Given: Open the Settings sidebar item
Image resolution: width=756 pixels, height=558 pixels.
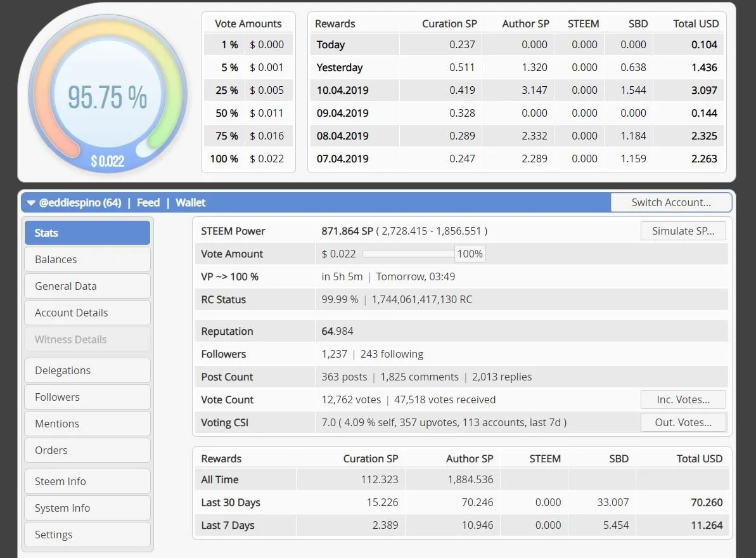Looking at the screenshot, I should [x=87, y=535].
